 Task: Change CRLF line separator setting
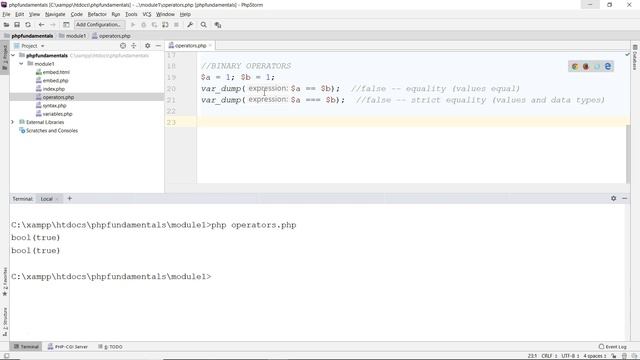[549, 356]
